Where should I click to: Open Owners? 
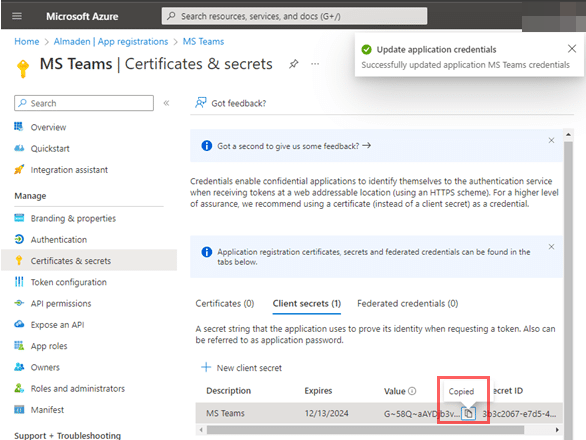(x=45, y=367)
